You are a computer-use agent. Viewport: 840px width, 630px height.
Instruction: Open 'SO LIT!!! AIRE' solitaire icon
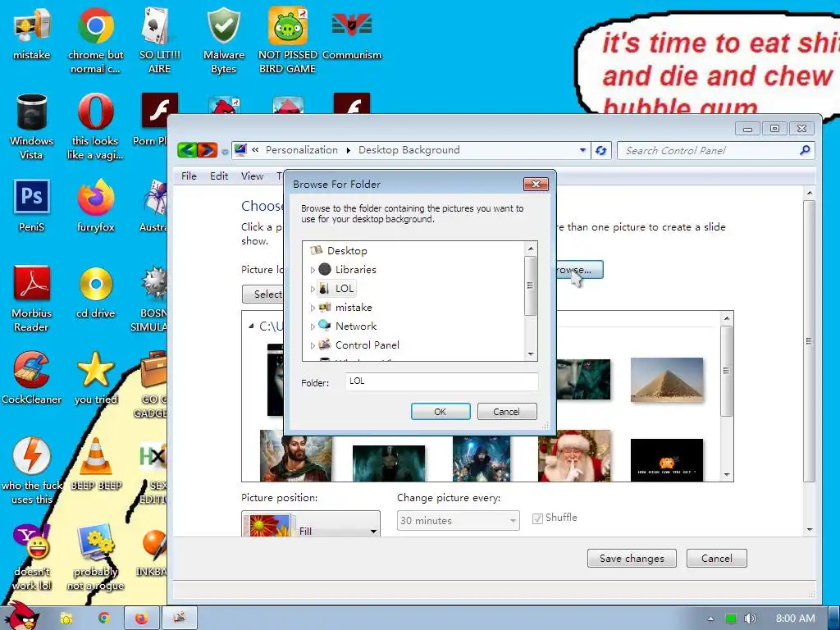tap(159, 25)
